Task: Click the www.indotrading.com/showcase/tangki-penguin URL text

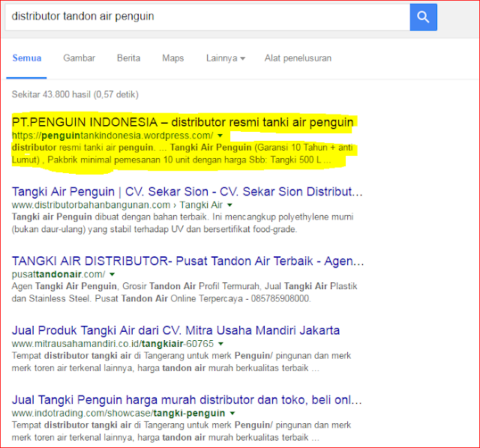Action: tap(118, 413)
